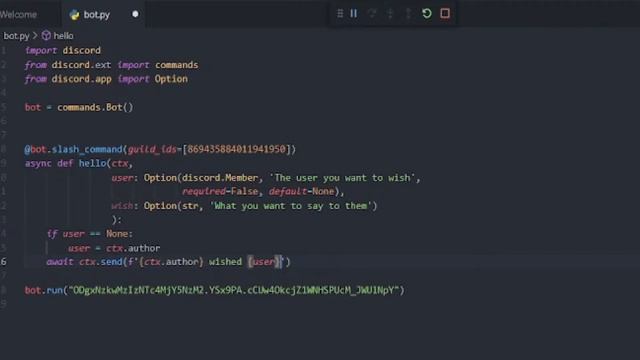Click the word 'wished' in the f-string
The width and height of the screenshot is (640, 360).
[x=225, y=262]
